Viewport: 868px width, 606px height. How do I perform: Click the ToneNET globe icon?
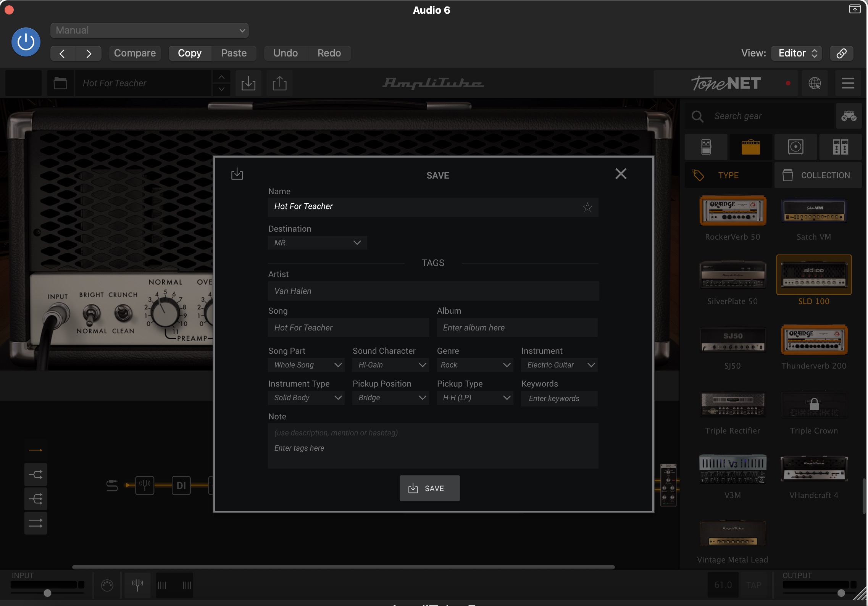coord(815,83)
